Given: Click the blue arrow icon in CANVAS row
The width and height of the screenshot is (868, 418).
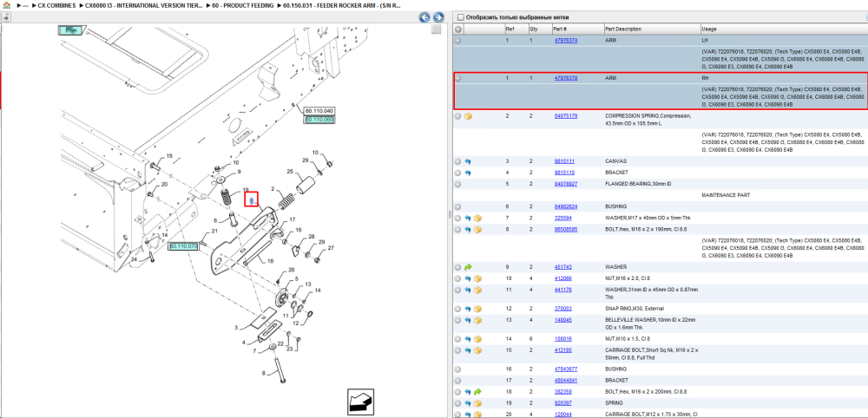Looking at the screenshot, I should pyautogui.click(x=469, y=161).
